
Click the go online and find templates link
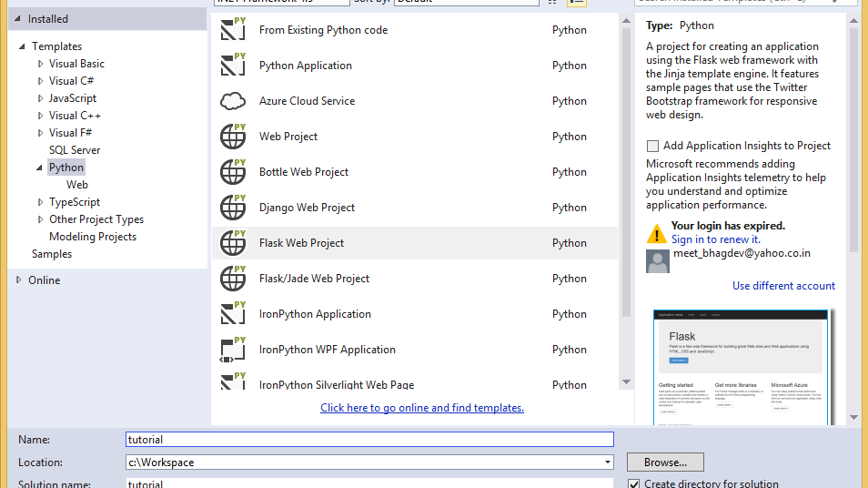pyautogui.click(x=422, y=408)
